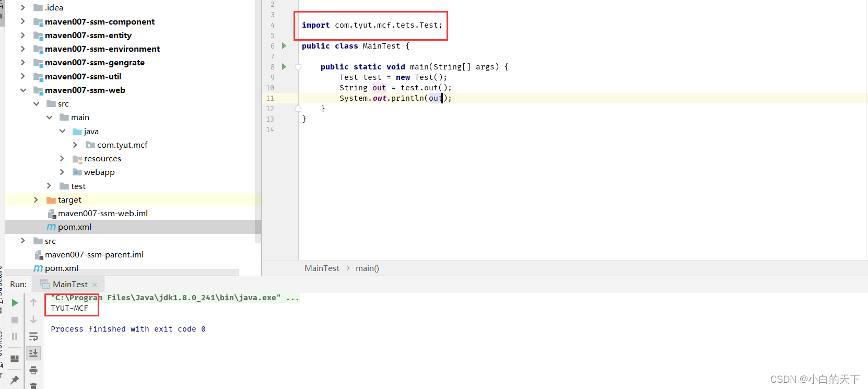Click MainTest in the editor breadcrumb
The height and width of the screenshot is (389, 868).
click(322, 268)
